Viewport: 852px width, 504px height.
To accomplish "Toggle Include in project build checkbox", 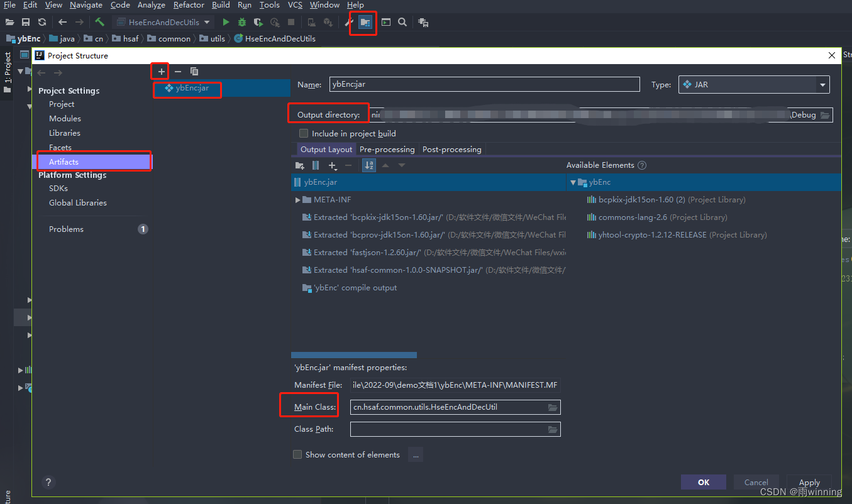I will pyautogui.click(x=304, y=133).
